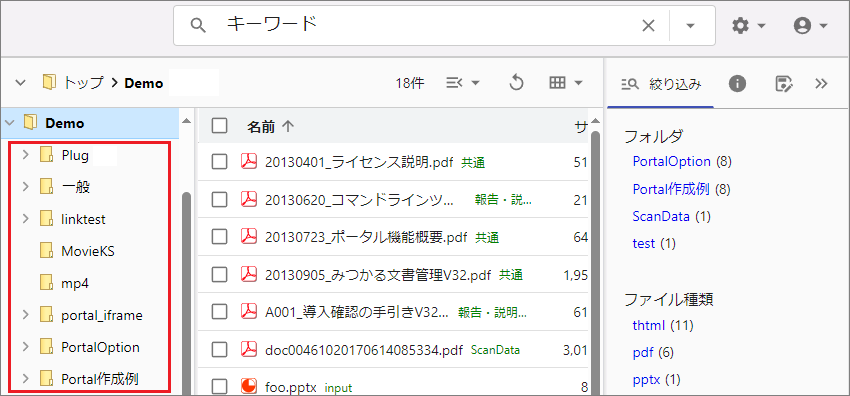Check the box for doc00461020170614085334.pdf
Viewport: 850px width, 396px height.
[220, 349]
